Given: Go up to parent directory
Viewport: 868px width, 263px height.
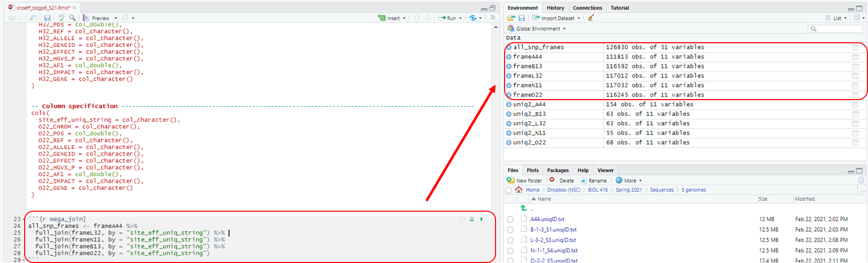Looking at the screenshot, I should click(x=524, y=208).
